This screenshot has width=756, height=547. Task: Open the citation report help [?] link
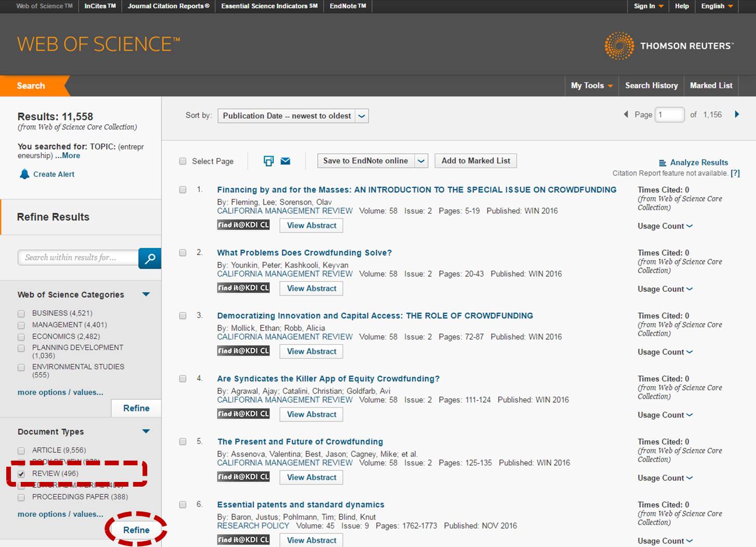point(735,173)
